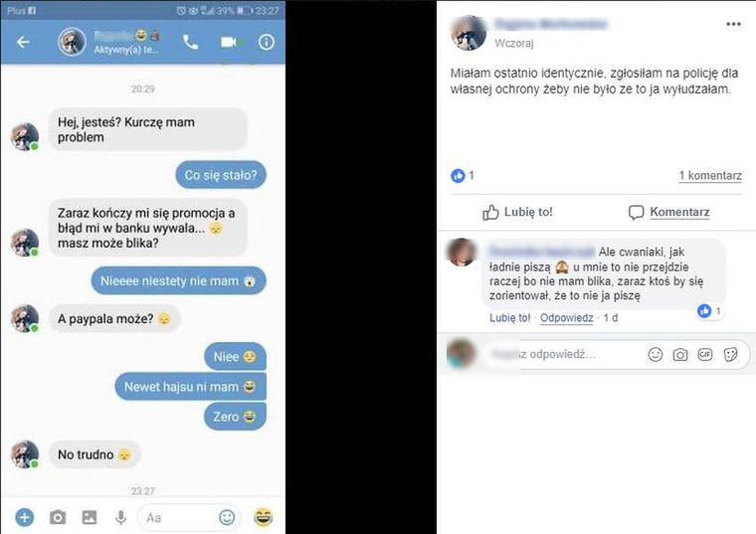Viewport: 756px width, 534px height.
Task: Start a voice call with phone icon
Action: click(x=190, y=43)
